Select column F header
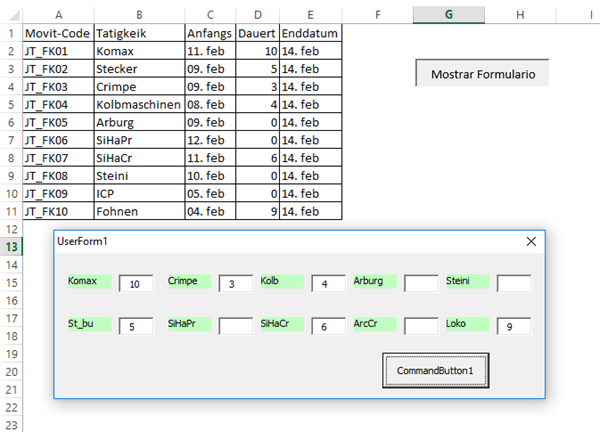This screenshot has width=600, height=432. pos(378,15)
